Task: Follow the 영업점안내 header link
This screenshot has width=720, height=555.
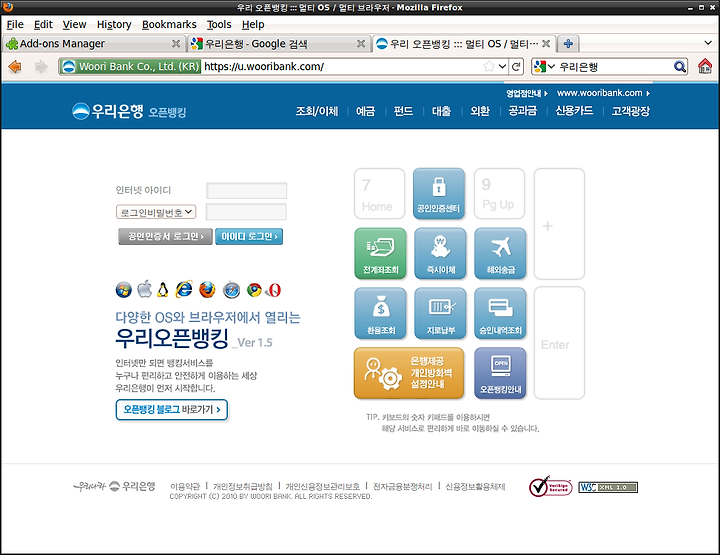Action: [527, 93]
